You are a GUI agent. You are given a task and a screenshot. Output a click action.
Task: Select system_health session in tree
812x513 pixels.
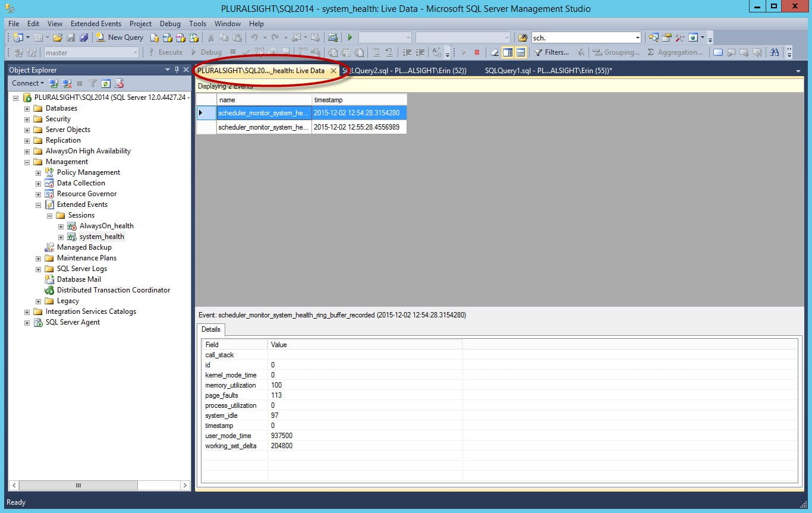[102, 237]
